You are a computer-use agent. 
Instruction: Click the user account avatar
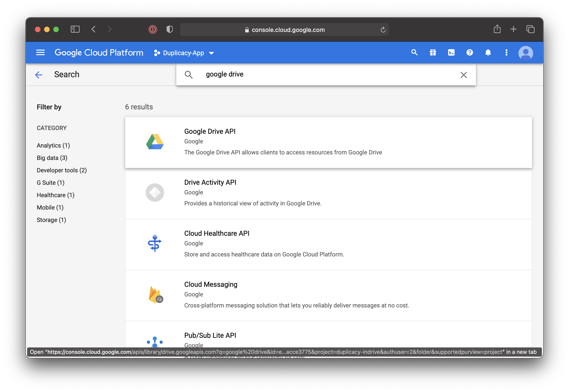[x=526, y=52]
